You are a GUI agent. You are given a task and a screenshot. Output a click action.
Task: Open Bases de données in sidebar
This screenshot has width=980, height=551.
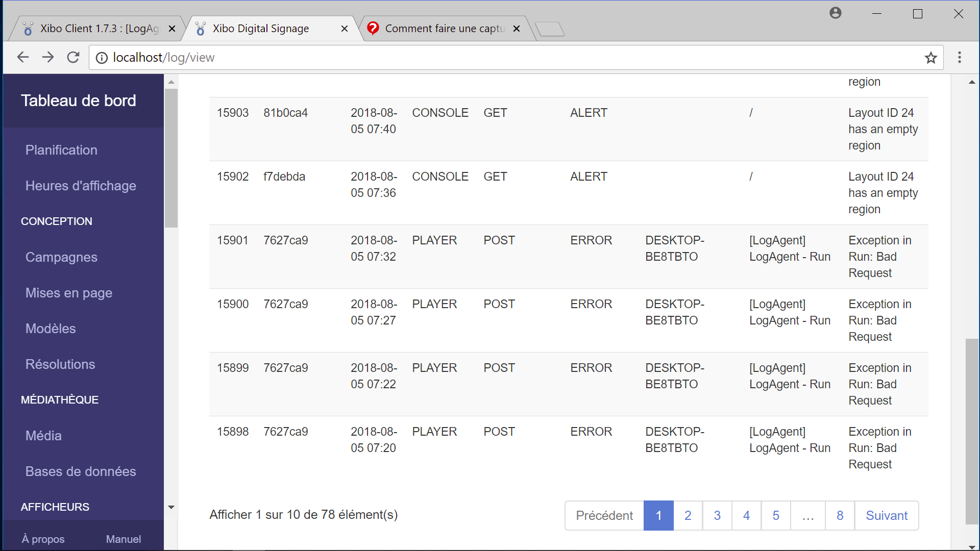(81, 471)
